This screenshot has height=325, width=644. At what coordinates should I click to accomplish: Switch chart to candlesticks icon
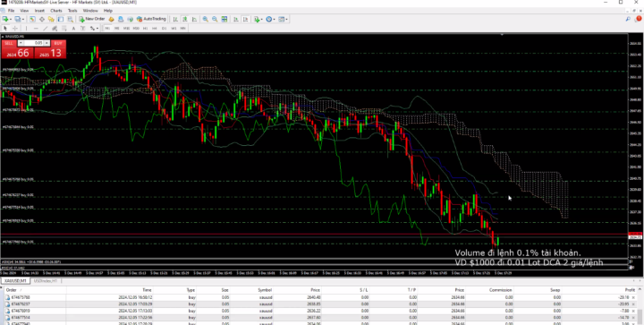pos(185,19)
